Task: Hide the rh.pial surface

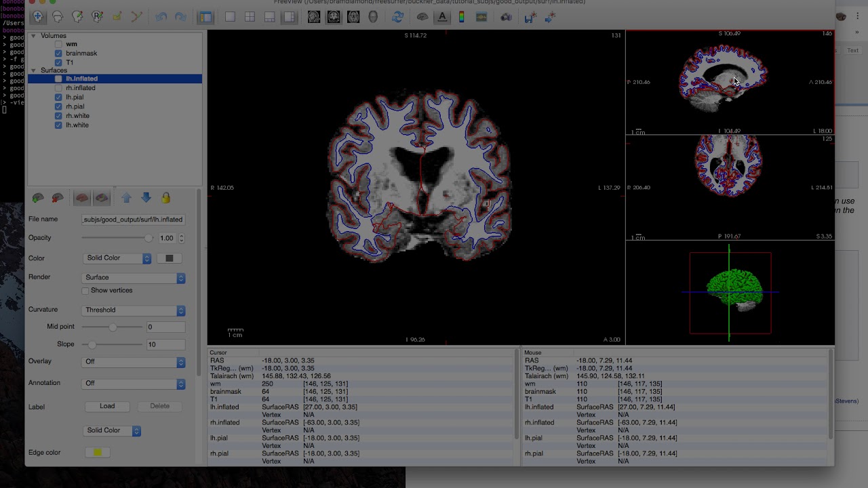Action: click(58, 106)
